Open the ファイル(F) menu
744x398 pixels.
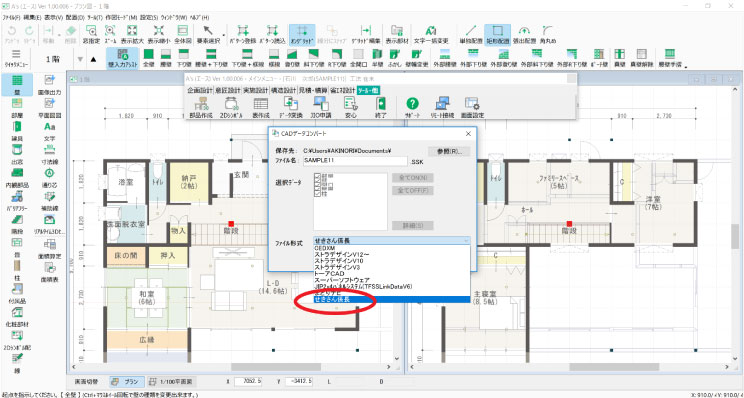(x=11, y=17)
